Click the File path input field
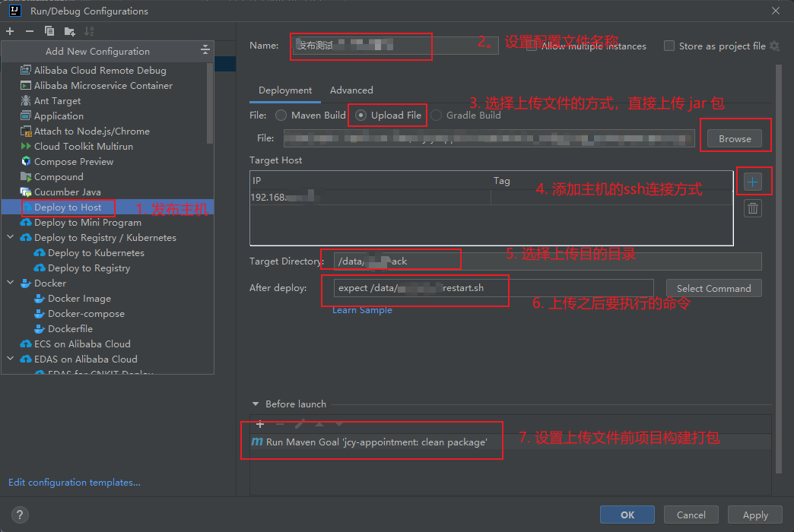Image resolution: width=794 pixels, height=532 pixels. coord(489,138)
